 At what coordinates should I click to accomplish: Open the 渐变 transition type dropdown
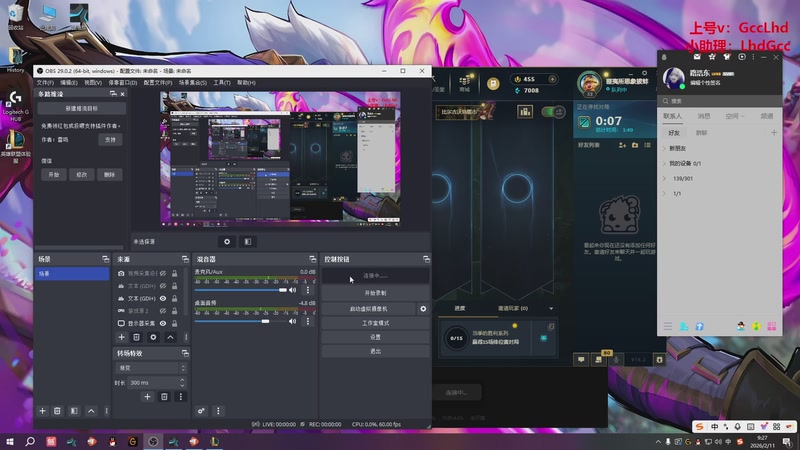151,368
